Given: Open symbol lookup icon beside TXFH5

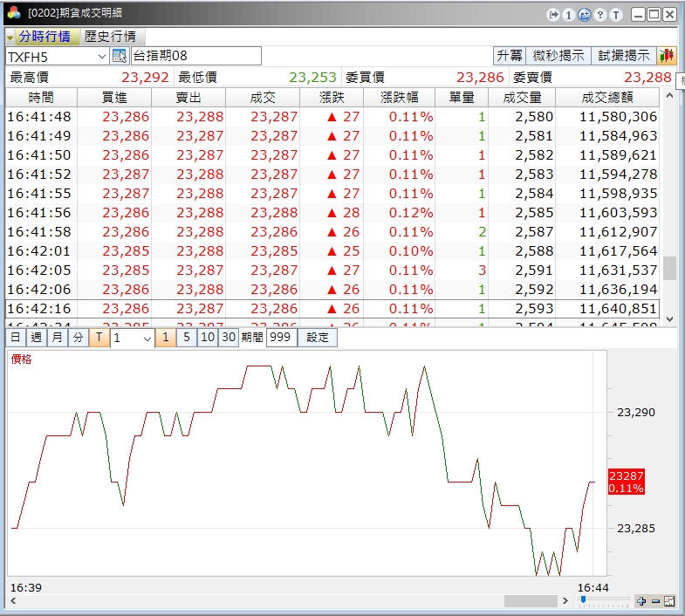Looking at the screenshot, I should (x=120, y=56).
